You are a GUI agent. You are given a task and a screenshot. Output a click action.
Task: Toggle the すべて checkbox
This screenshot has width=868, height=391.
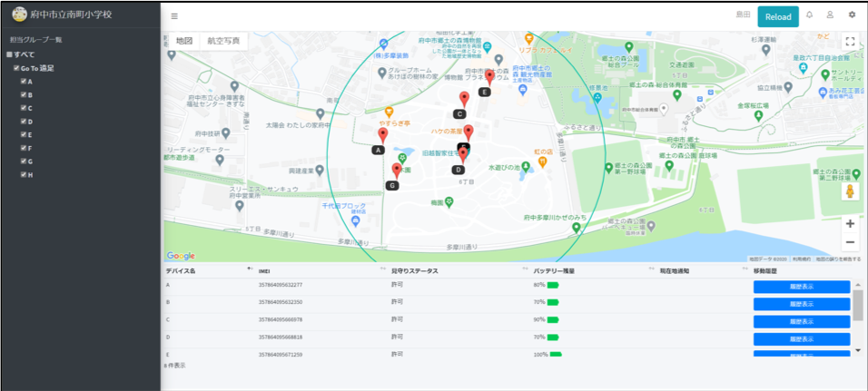click(x=9, y=54)
